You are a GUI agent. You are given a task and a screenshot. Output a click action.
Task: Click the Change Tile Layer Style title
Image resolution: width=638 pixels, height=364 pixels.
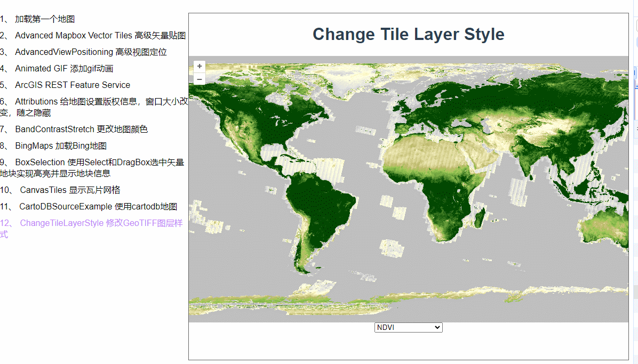pyautogui.click(x=408, y=34)
